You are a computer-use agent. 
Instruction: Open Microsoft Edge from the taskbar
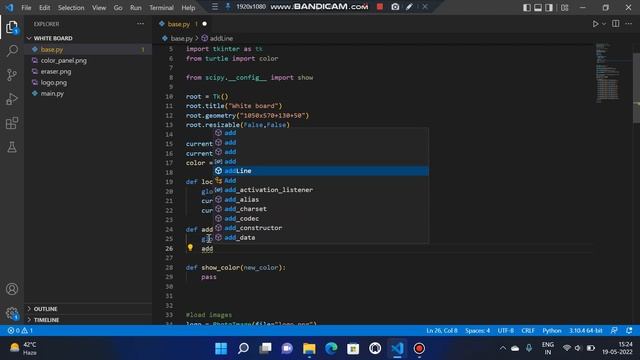click(331, 349)
